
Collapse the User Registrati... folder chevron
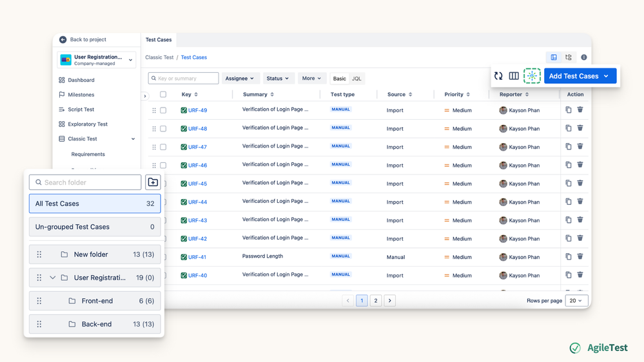(53, 278)
